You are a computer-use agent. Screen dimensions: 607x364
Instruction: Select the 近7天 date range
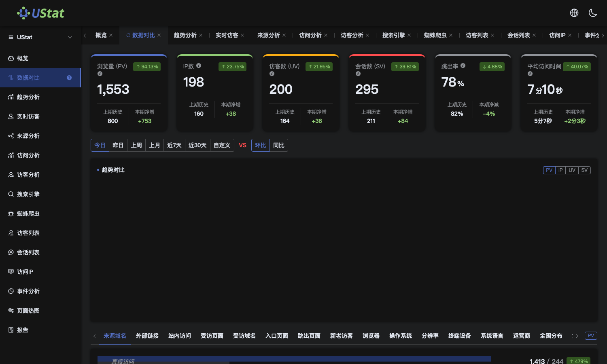[x=174, y=145]
